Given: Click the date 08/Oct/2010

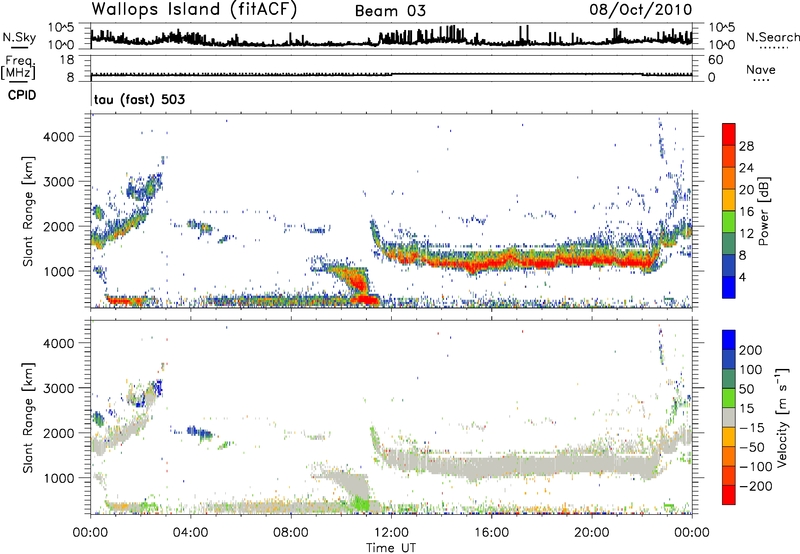Looking at the screenshot, I should coord(641,10).
